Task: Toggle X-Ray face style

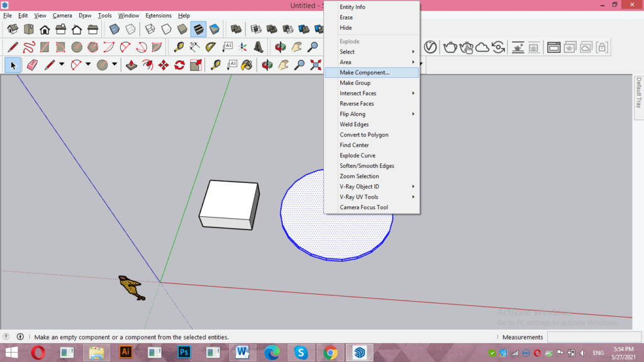Action: (114, 29)
